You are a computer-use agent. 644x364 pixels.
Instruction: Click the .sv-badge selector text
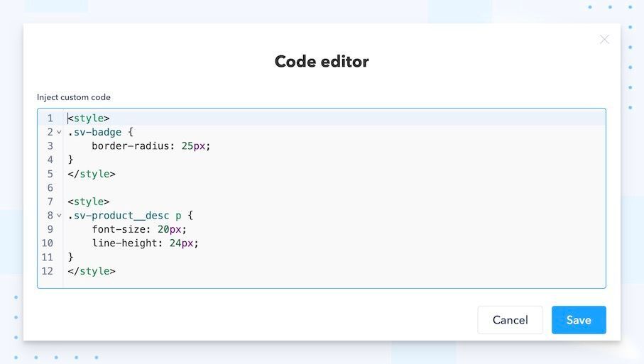pos(94,133)
